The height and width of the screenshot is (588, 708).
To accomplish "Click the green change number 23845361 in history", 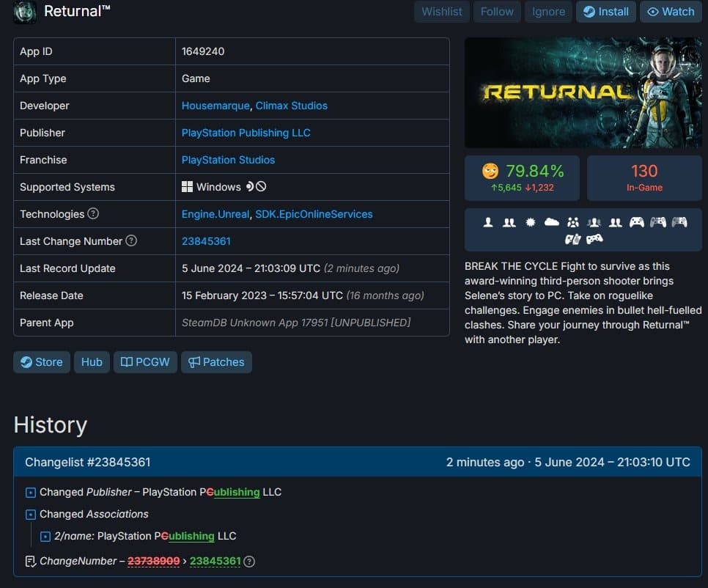I will coord(215,561).
